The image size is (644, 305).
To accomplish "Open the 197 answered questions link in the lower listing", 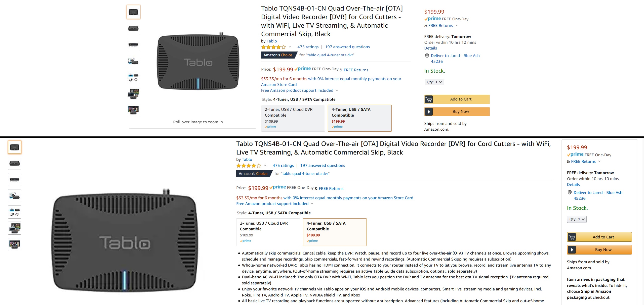I will 323,166.
